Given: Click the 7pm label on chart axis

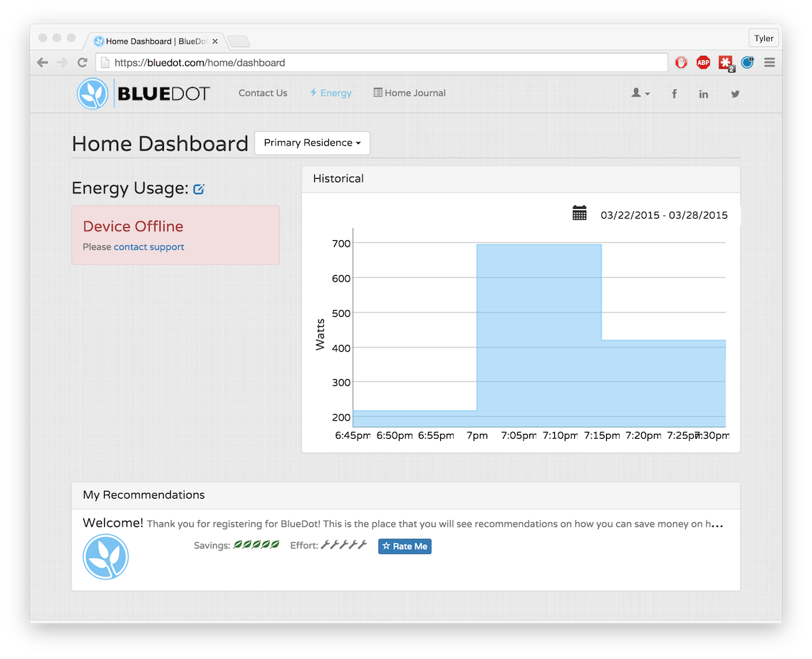Looking at the screenshot, I should [x=477, y=436].
